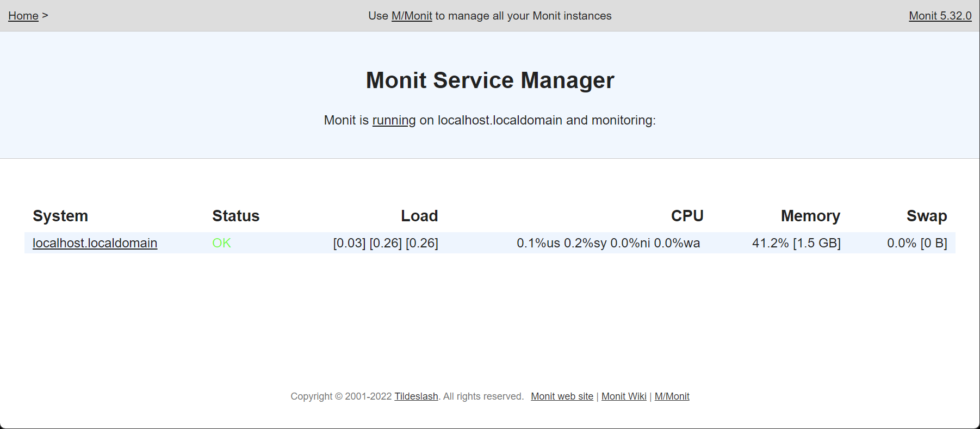Select the Monit Service Manager heading
Viewport: 980px width, 429px height.
(490, 80)
